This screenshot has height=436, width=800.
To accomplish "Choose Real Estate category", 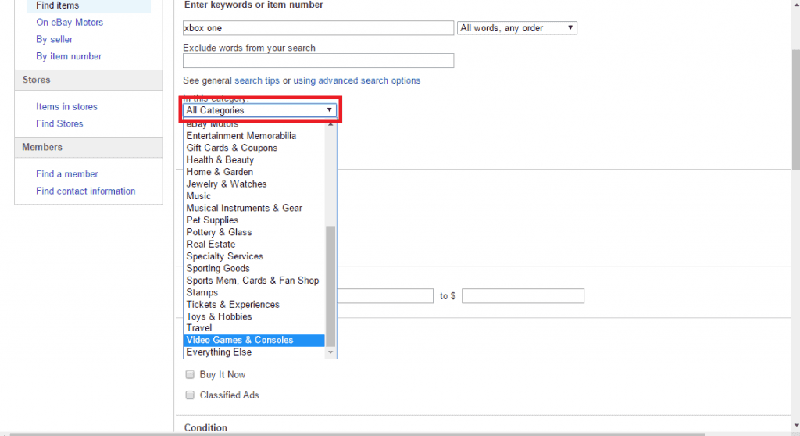I will click(x=254, y=244).
